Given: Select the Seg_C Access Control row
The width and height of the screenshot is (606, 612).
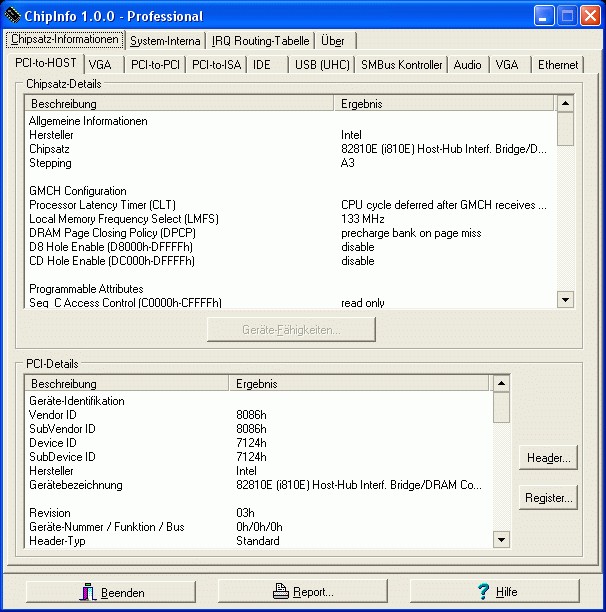Looking at the screenshot, I should [290, 302].
